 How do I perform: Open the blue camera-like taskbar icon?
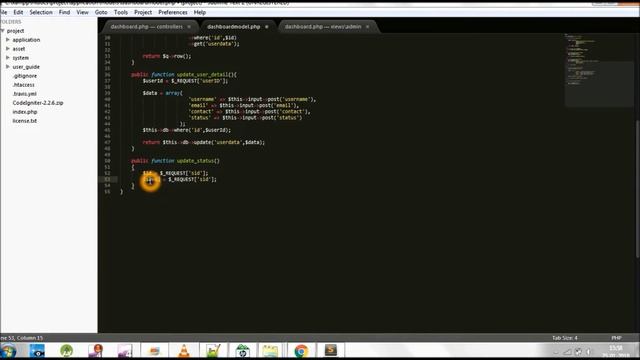coord(37,351)
